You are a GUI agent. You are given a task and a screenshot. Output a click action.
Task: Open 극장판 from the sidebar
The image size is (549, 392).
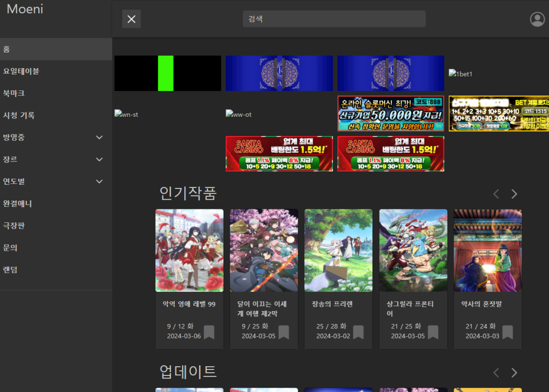[56, 225]
